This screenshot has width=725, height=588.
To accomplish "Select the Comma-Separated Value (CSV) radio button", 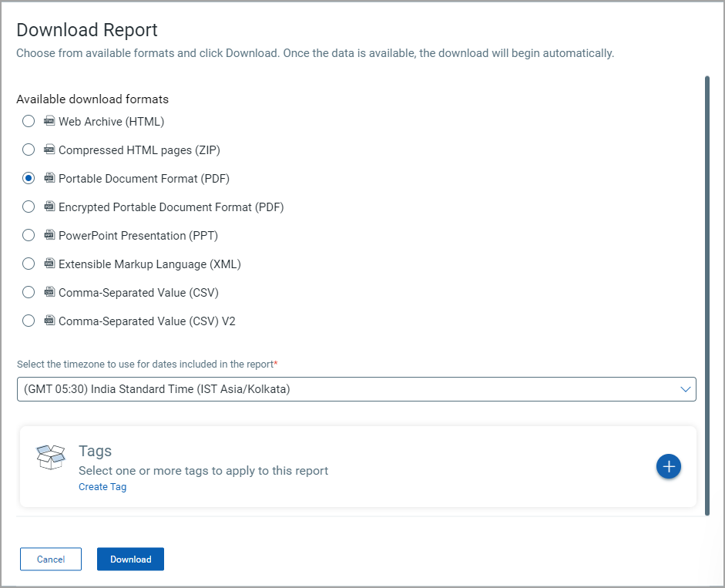I will [29, 292].
